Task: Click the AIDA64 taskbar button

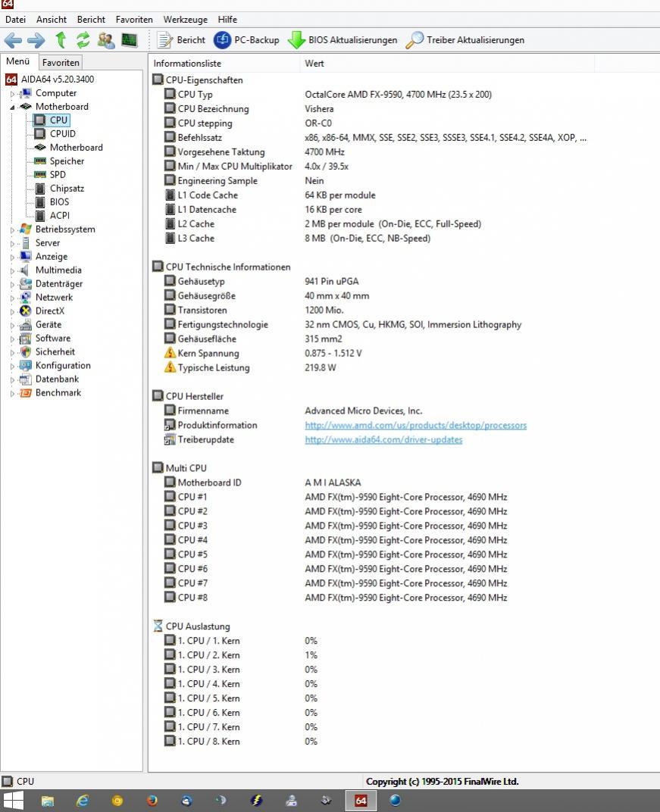Action: pyautogui.click(x=361, y=801)
